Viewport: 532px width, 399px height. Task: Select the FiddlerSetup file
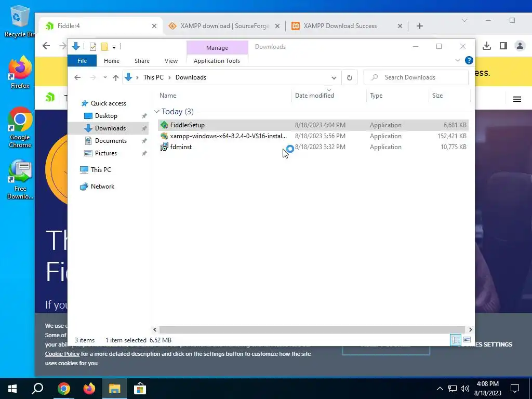click(x=313, y=125)
